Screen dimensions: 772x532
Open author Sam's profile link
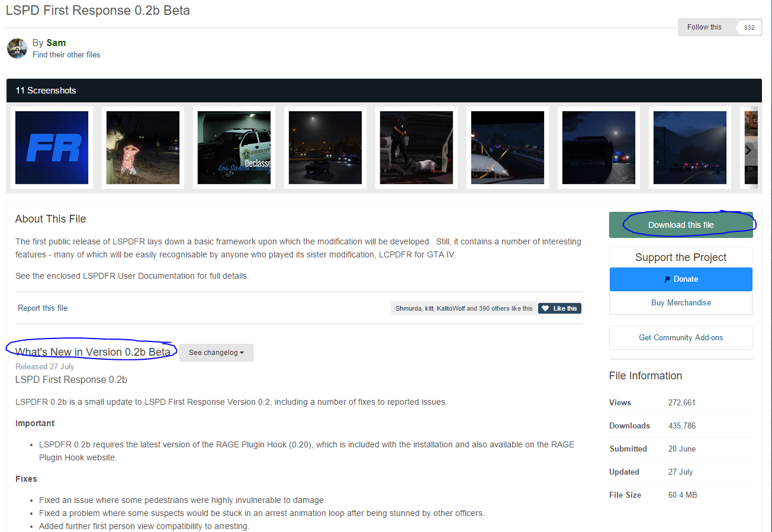pyautogui.click(x=56, y=43)
